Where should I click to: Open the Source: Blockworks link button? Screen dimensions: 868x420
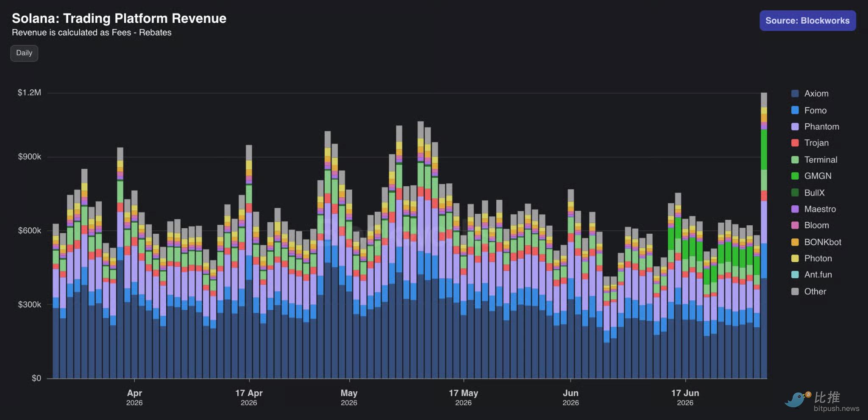[x=807, y=20]
